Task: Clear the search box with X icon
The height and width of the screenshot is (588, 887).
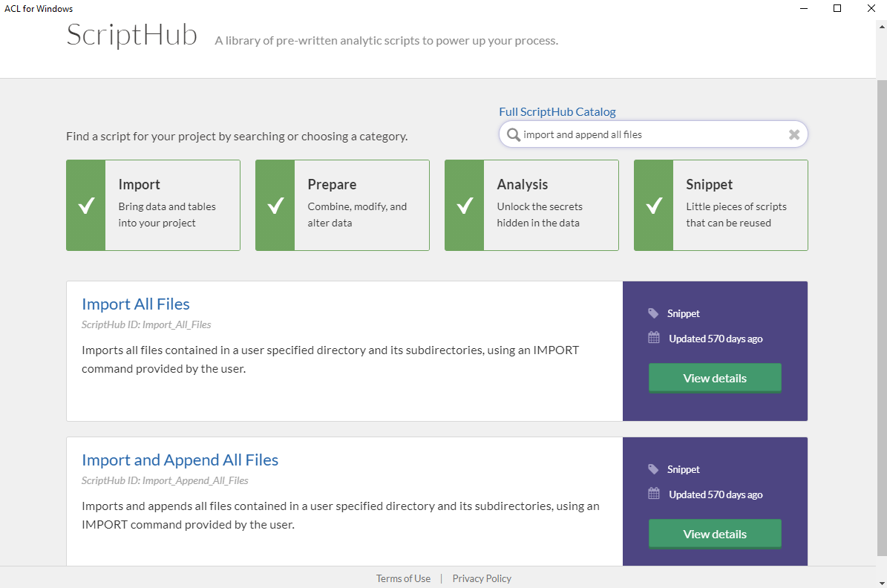Action: [x=793, y=134]
